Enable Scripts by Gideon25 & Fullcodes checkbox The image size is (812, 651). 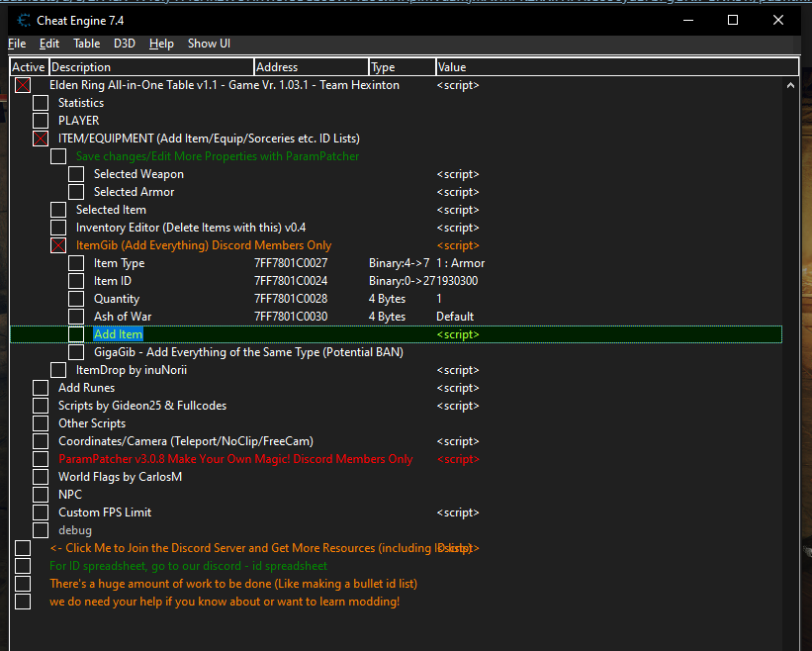(x=41, y=406)
